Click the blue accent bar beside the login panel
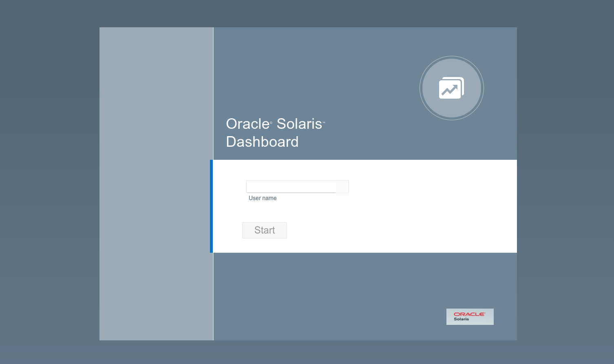Viewport: 614px width, 364px height. [211, 206]
